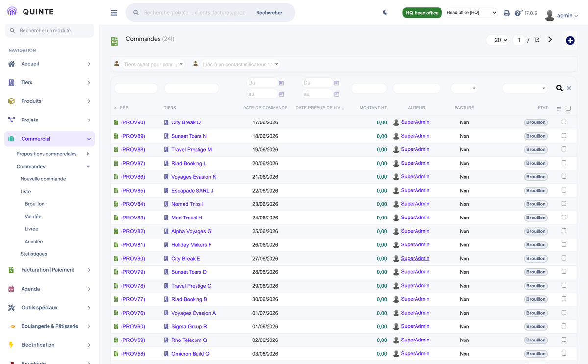Screen dimensions: 588x364
Task: Open calendar picker for order date 'Du'
Action: click(x=281, y=83)
